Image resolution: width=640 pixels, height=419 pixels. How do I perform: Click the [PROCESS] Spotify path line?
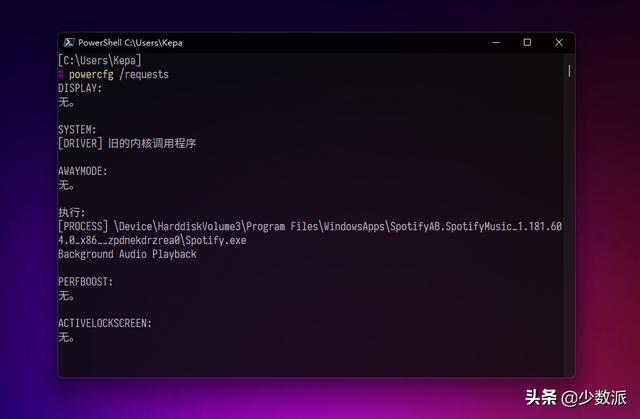click(x=310, y=233)
